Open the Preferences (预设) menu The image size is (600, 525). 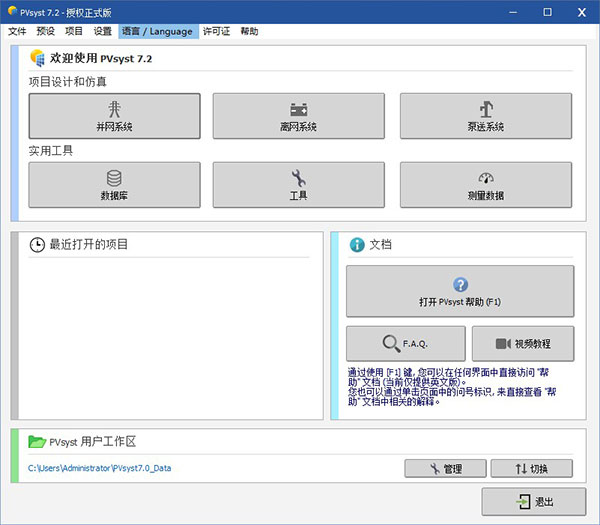(x=46, y=32)
